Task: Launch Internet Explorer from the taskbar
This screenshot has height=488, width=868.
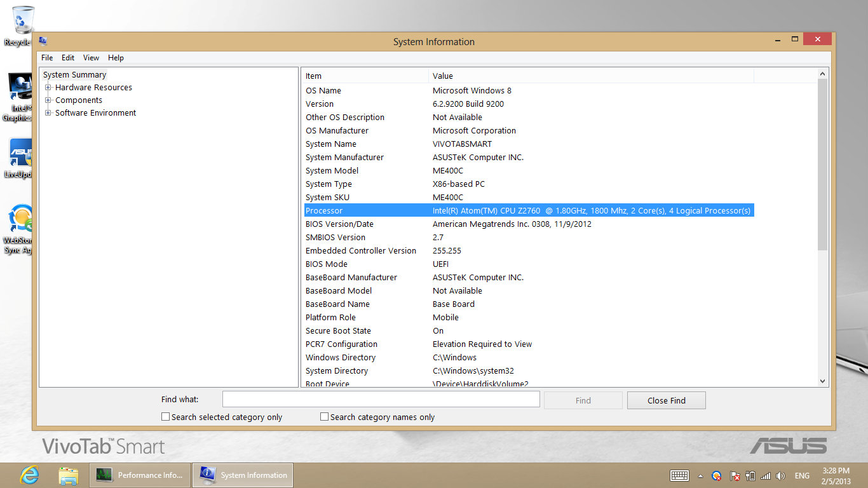Action: (x=29, y=475)
